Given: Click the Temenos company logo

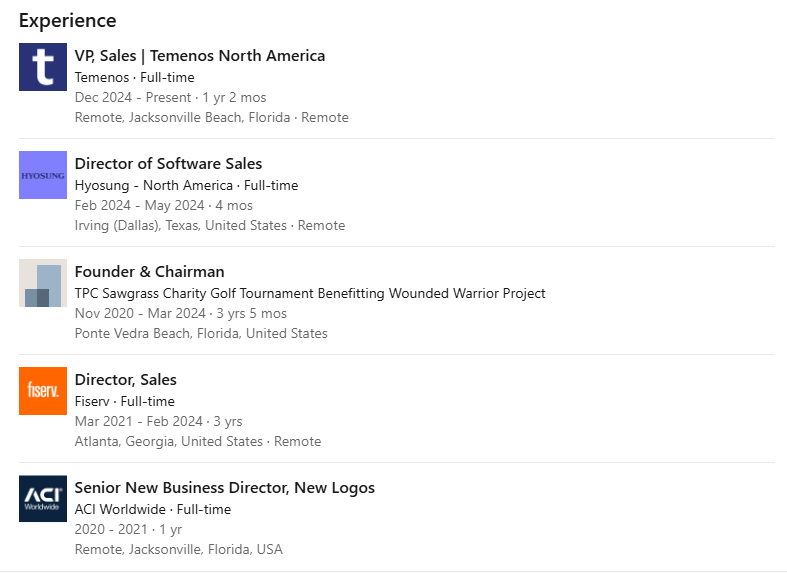Looking at the screenshot, I should click(x=43, y=67).
